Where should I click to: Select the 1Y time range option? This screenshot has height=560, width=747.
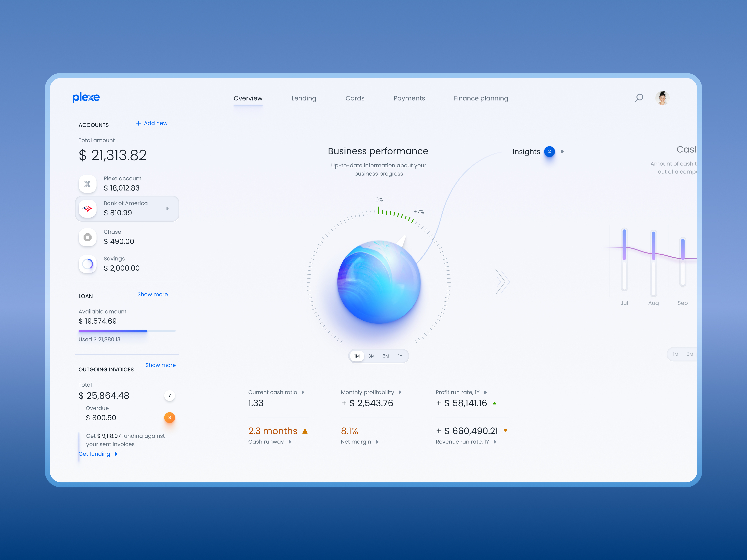[400, 356]
